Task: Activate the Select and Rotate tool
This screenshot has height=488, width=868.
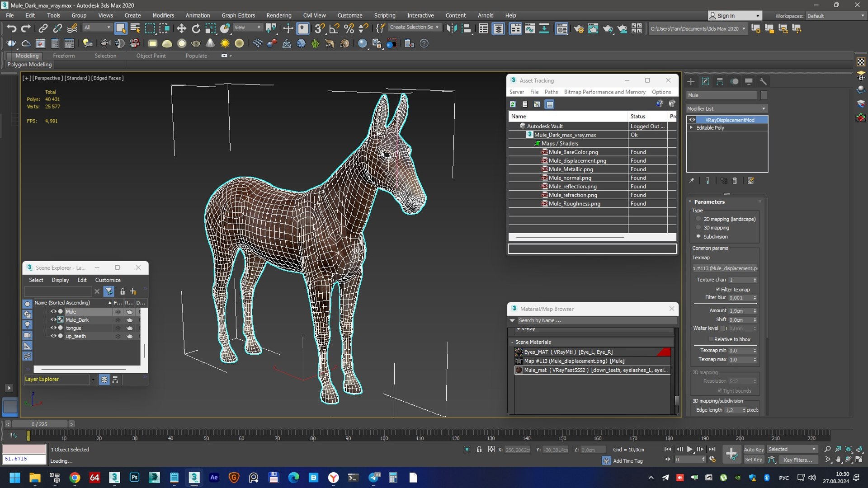Action: tap(196, 28)
